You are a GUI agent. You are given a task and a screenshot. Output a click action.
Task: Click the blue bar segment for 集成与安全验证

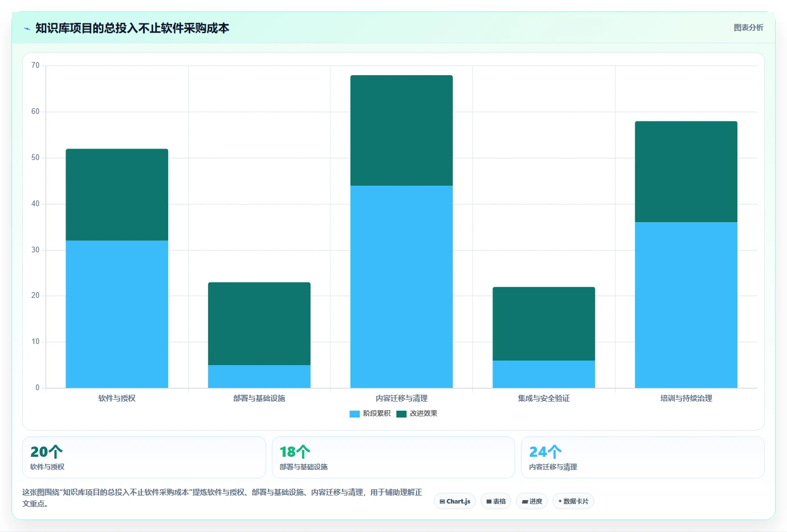544,374
